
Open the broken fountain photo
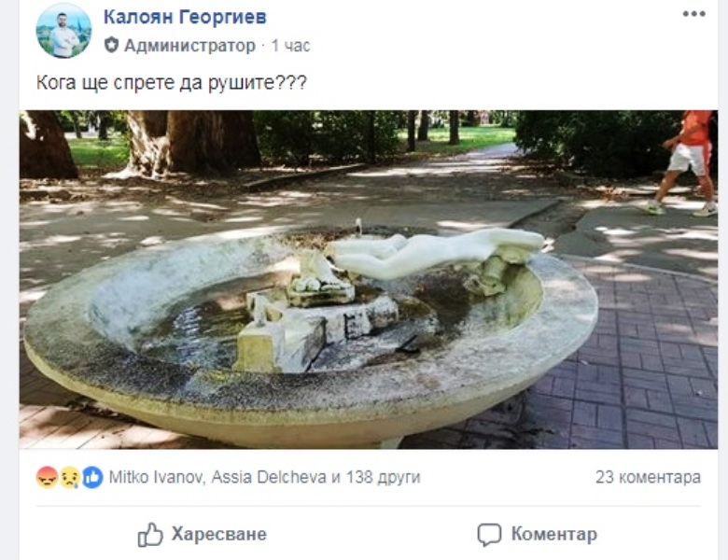(369, 279)
